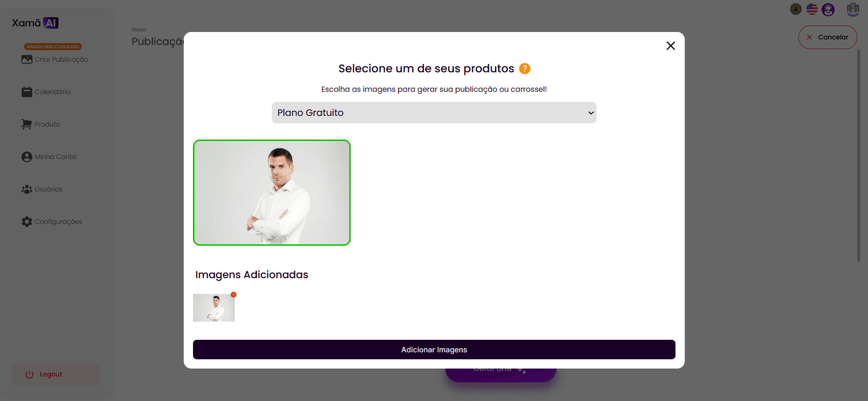Click the Adicionar Imagens button
868x401 pixels.
434,350
